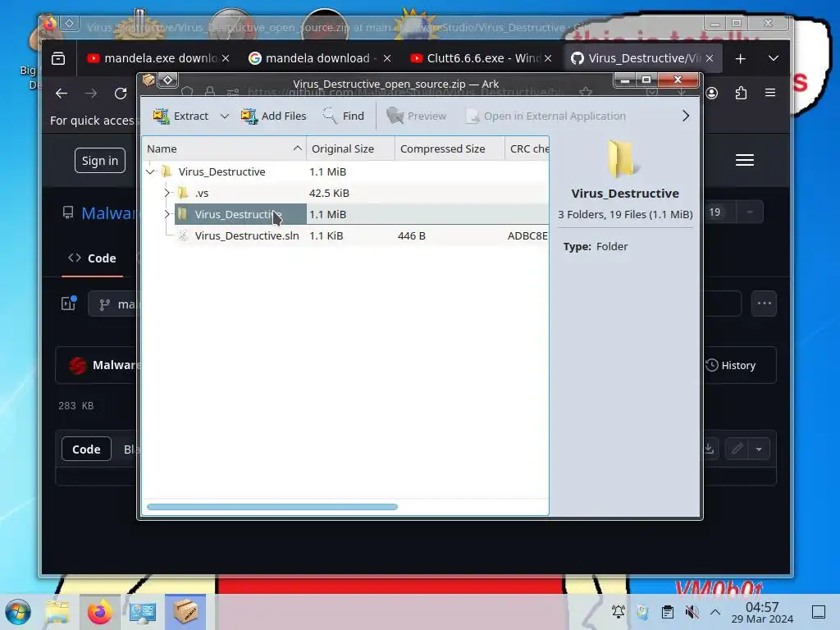The height and width of the screenshot is (630, 840).
Task: Click GitHub edit file pencil icon
Action: (x=737, y=449)
